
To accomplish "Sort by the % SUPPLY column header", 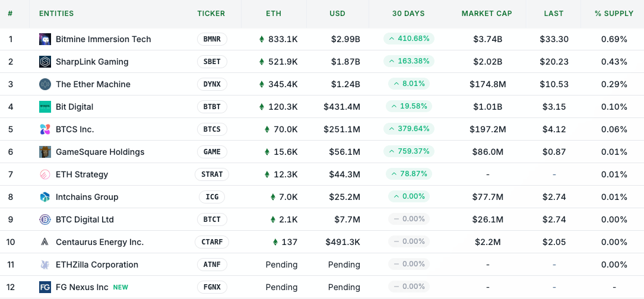I will point(614,14).
